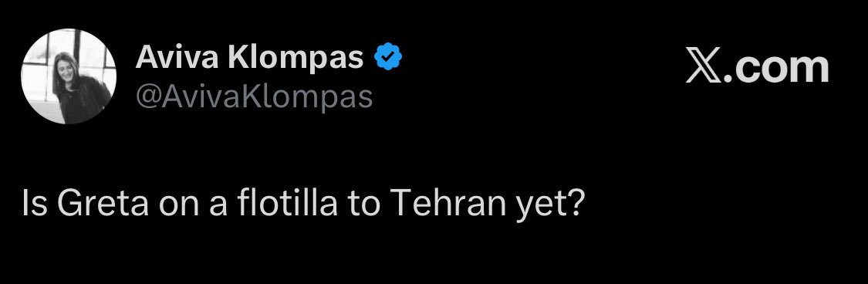Click the word 'flotilla' in the post
868x284 pixels.
[287, 202]
